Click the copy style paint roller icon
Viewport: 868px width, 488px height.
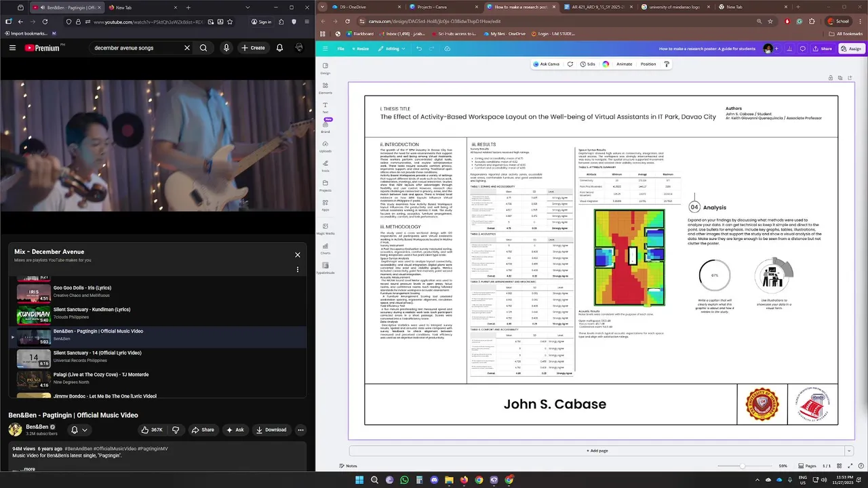pos(667,64)
